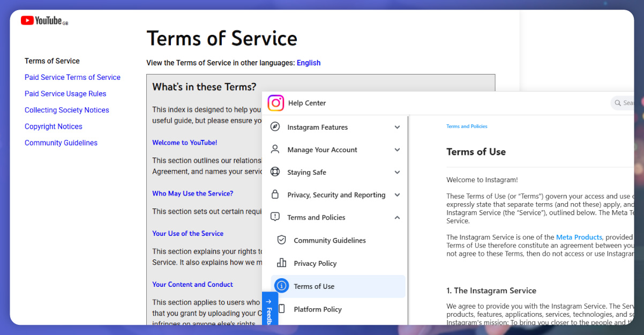Click the person icon beside Manage Your Account
The image size is (644, 335).
[275, 150]
